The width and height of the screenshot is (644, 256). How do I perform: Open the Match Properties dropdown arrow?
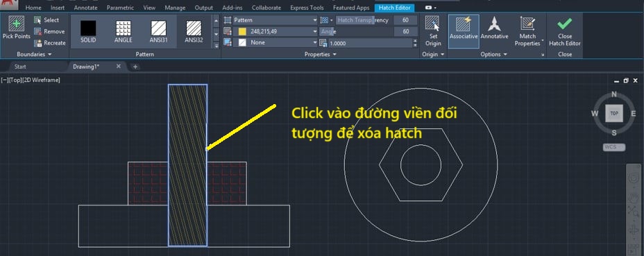[x=543, y=41]
